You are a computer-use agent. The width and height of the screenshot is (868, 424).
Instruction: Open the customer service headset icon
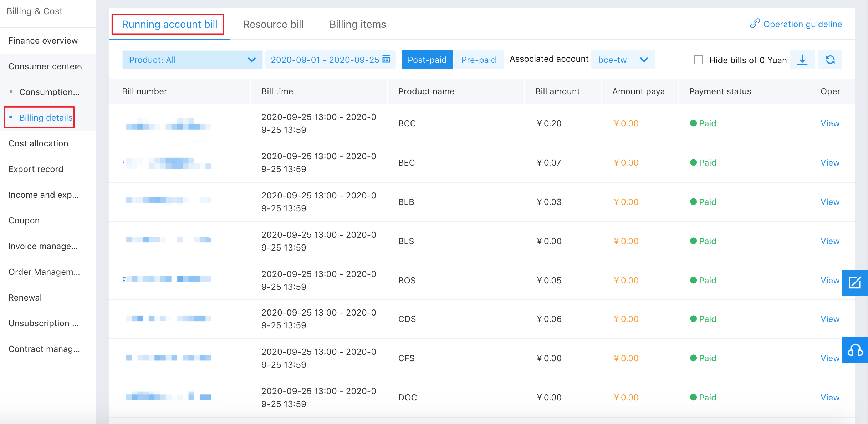coord(855,350)
